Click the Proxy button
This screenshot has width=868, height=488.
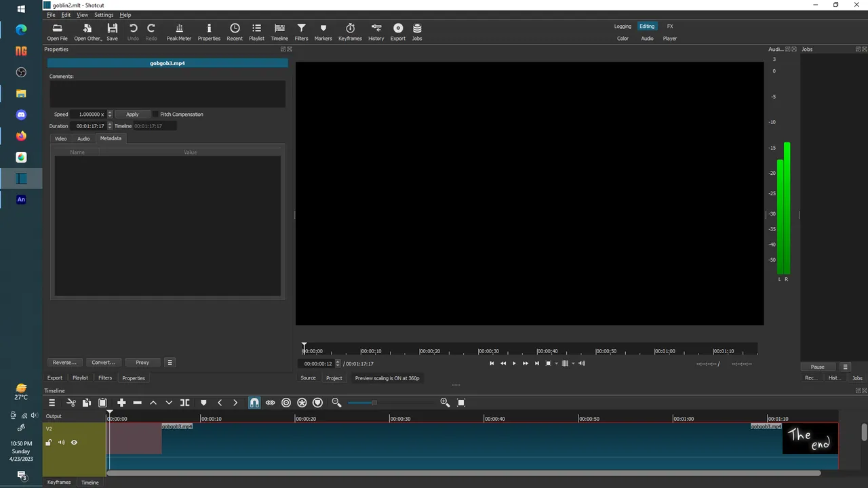point(142,363)
